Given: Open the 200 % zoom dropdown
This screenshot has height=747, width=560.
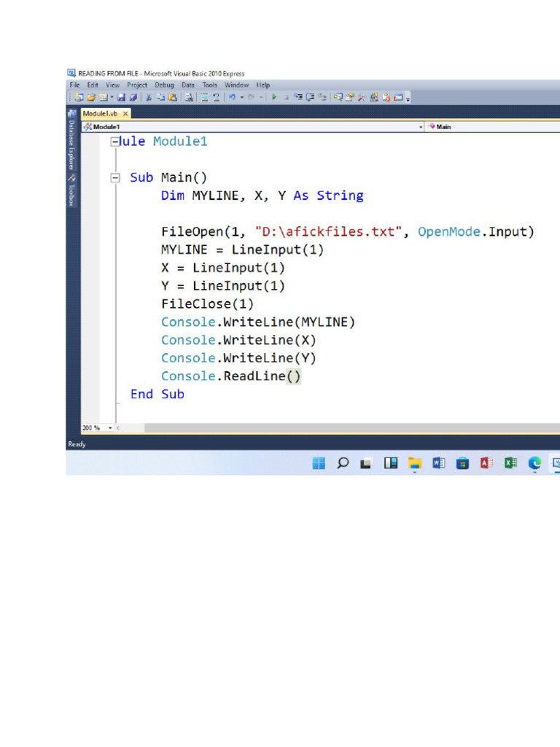Looking at the screenshot, I should pos(110,428).
